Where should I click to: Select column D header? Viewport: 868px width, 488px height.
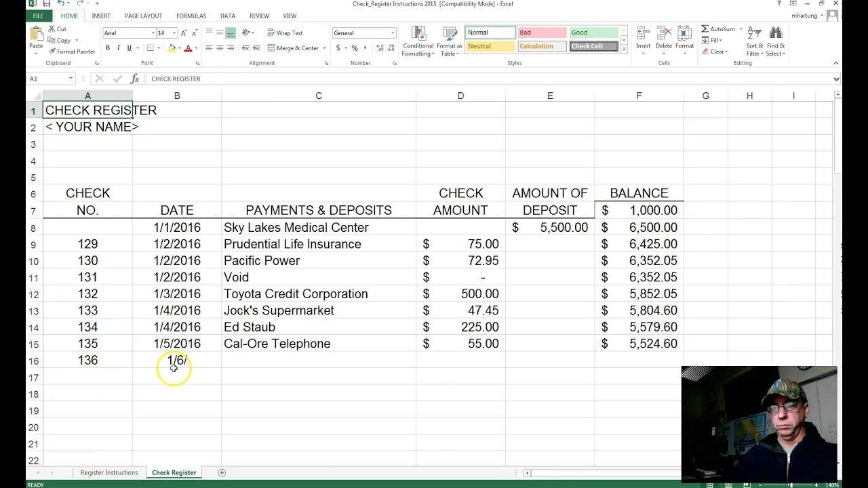[460, 96]
